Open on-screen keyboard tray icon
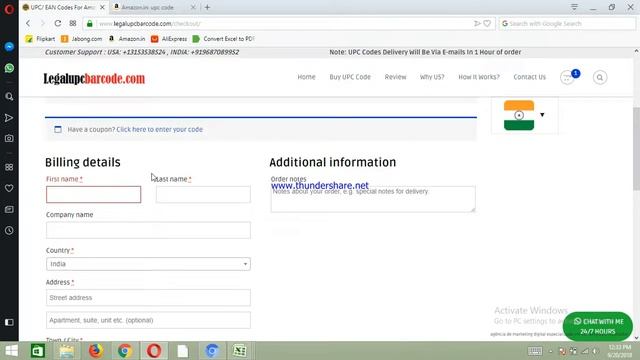This screenshot has height=360, width=640. coord(535,351)
